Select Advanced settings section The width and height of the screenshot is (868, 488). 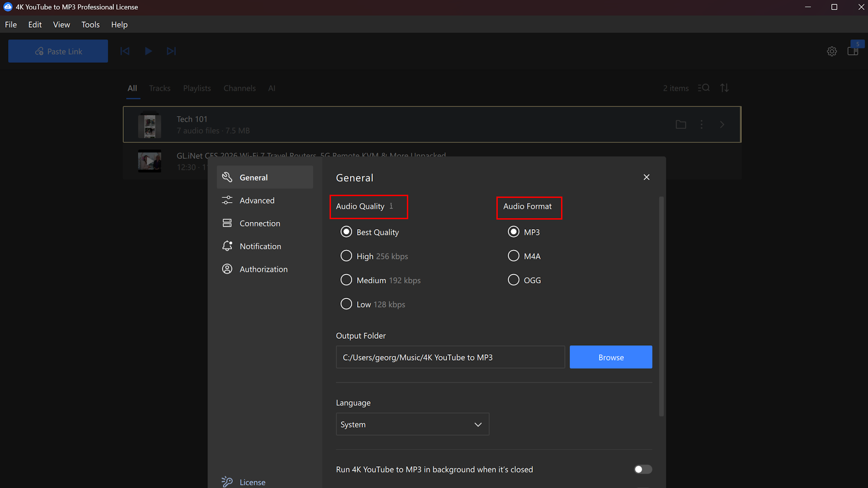point(265,200)
